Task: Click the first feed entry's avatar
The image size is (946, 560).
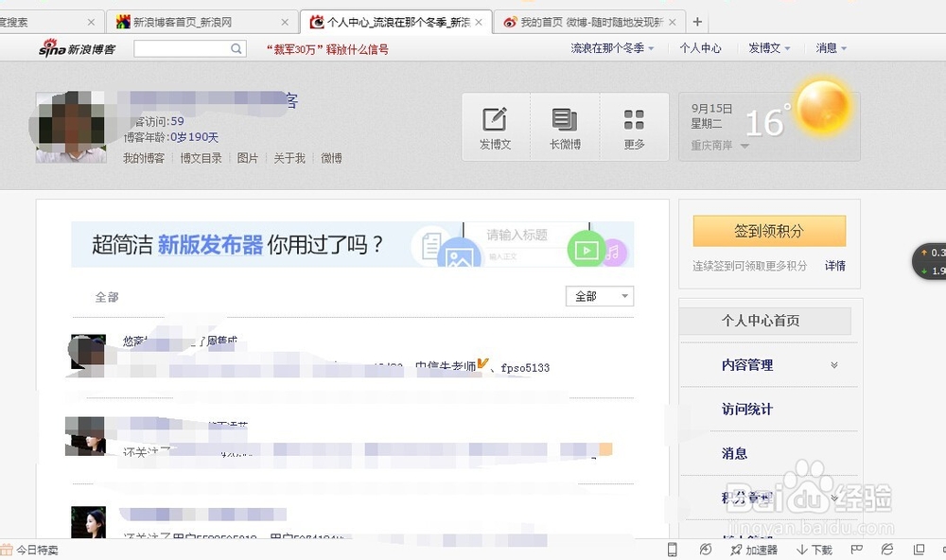Action: [x=88, y=352]
